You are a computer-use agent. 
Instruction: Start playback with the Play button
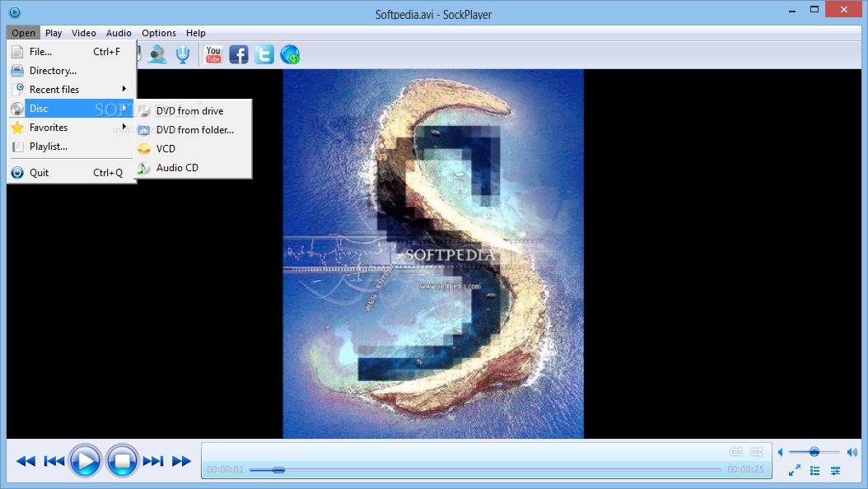tap(86, 460)
